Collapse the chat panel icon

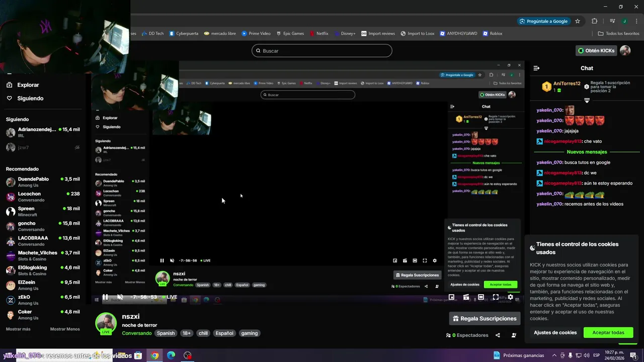(x=536, y=68)
